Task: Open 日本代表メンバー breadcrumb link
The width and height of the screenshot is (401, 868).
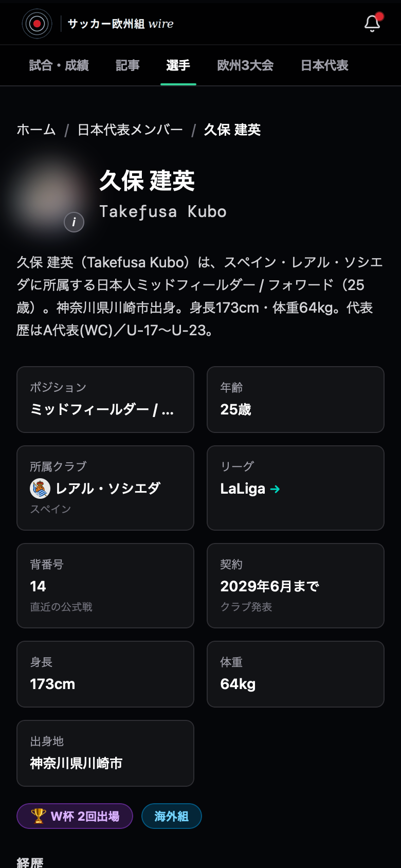Action: pos(130,130)
